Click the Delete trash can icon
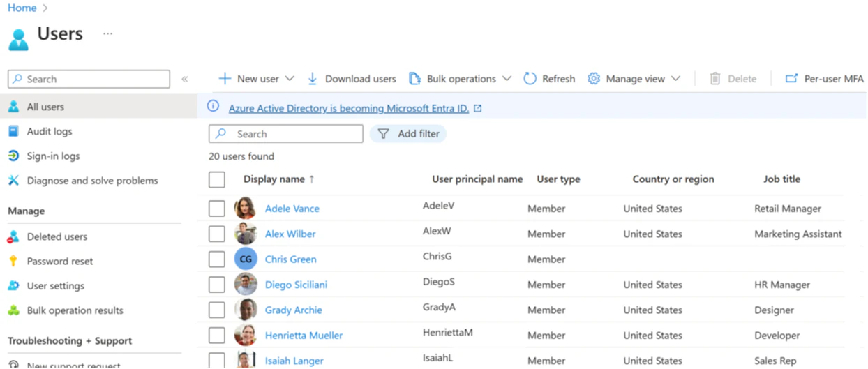 coord(715,79)
